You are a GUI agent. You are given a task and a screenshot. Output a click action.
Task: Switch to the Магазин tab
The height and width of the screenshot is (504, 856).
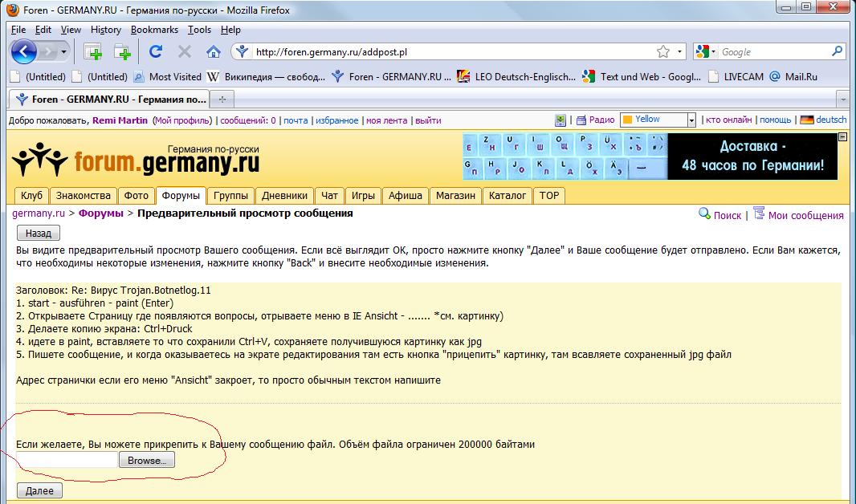click(x=456, y=195)
